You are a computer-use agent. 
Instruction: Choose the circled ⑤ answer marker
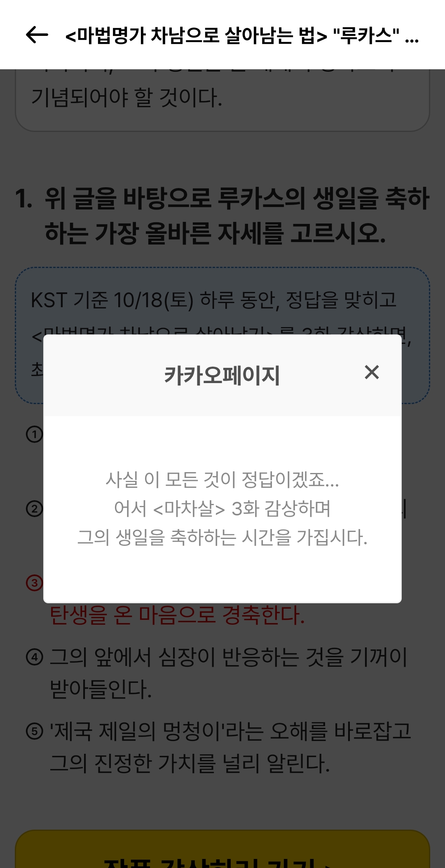pyautogui.click(x=35, y=731)
